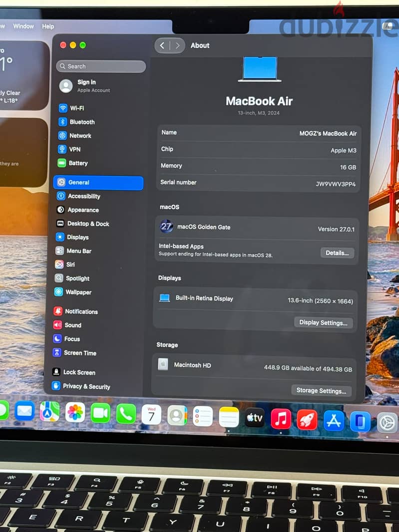Click serial number JW9VWV3PP4
The height and width of the screenshot is (532, 399).
pos(336,184)
